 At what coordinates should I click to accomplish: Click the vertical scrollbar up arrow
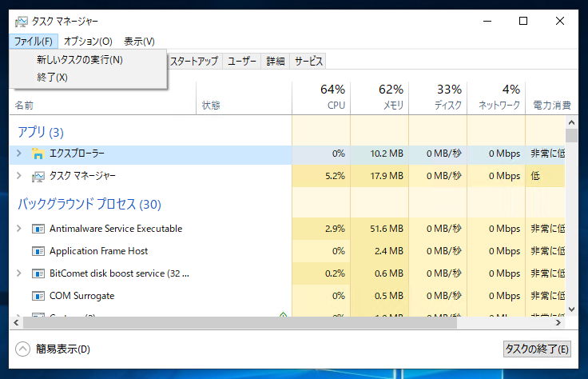[x=571, y=122]
